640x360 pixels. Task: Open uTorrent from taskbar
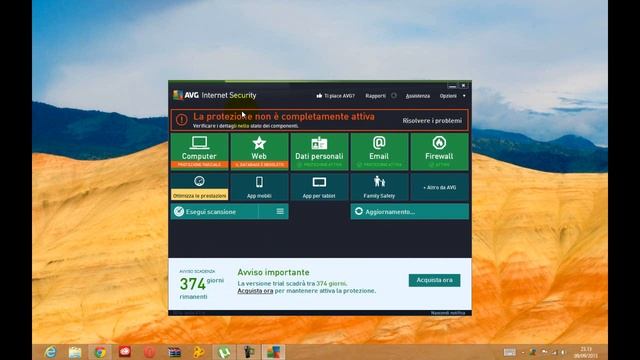(x=224, y=352)
